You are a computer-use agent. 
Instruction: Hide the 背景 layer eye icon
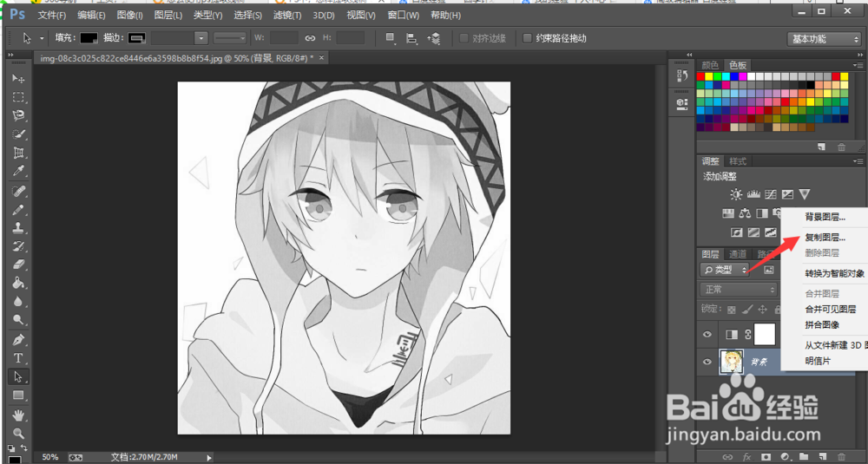pyautogui.click(x=707, y=363)
